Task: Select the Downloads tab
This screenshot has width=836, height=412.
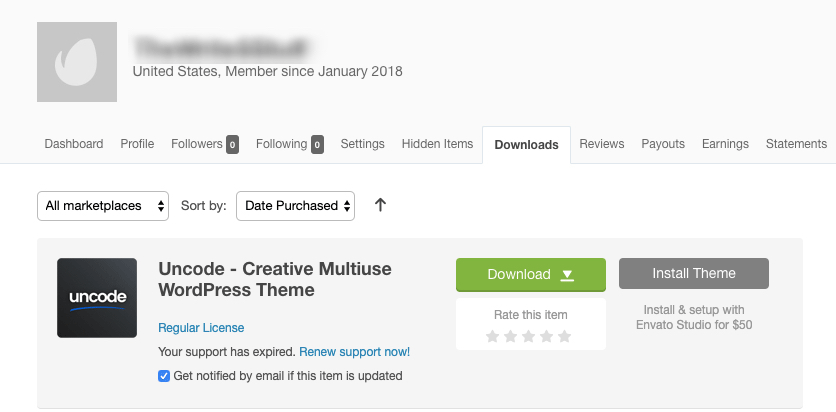Action: pyautogui.click(x=526, y=145)
